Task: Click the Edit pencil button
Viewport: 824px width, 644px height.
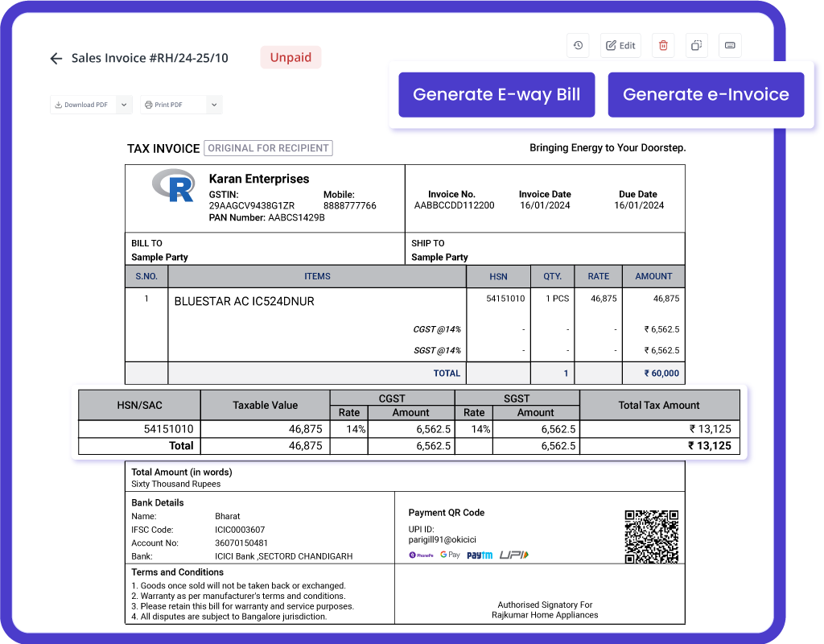Action: point(620,46)
